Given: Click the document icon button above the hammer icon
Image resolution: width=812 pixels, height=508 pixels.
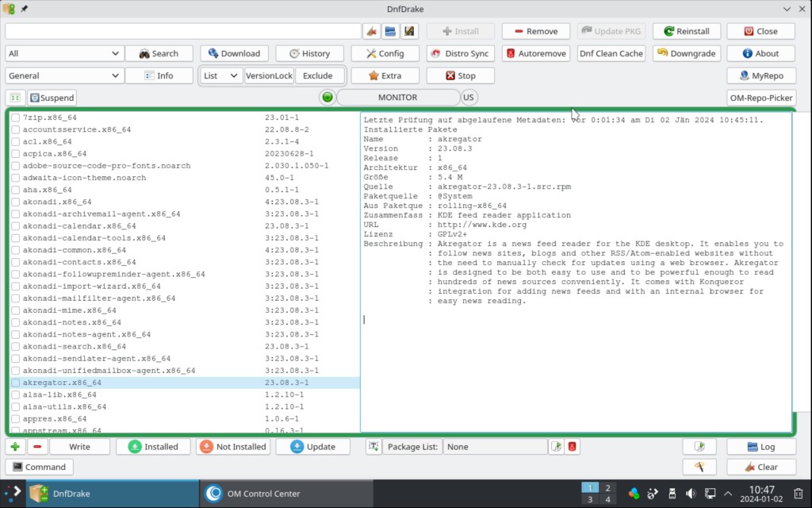Looking at the screenshot, I should [x=699, y=447].
